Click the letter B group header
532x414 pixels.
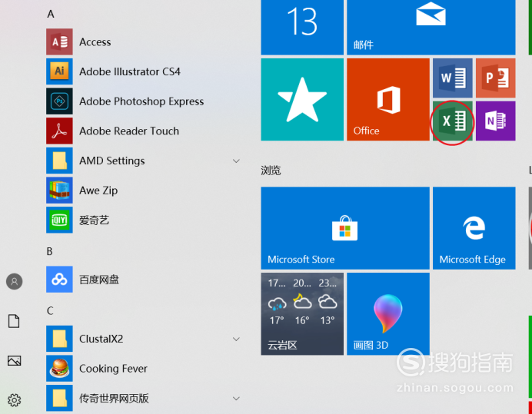tap(49, 251)
